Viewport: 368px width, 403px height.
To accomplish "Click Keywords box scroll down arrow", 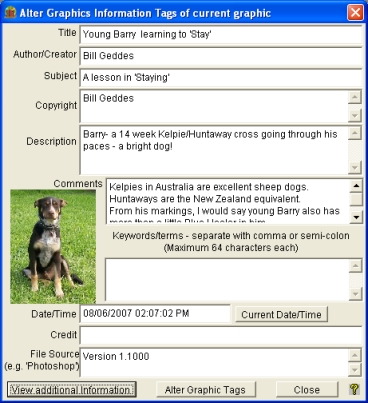I will (355, 294).
